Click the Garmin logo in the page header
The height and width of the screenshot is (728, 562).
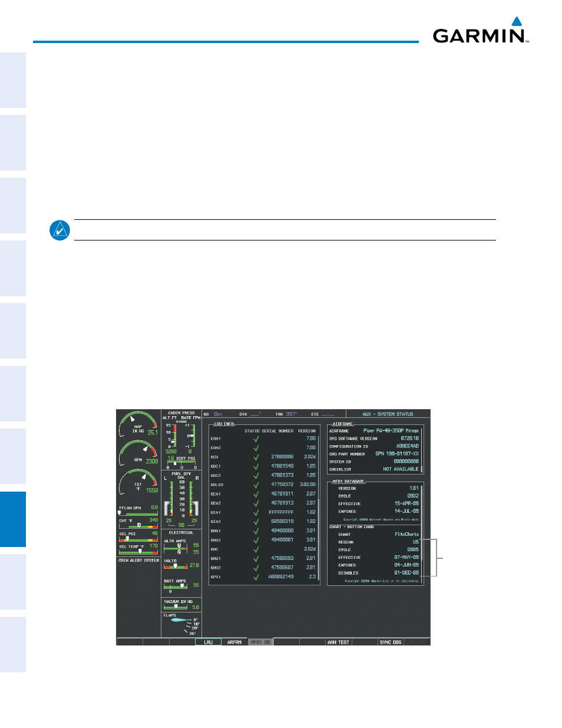481,31
